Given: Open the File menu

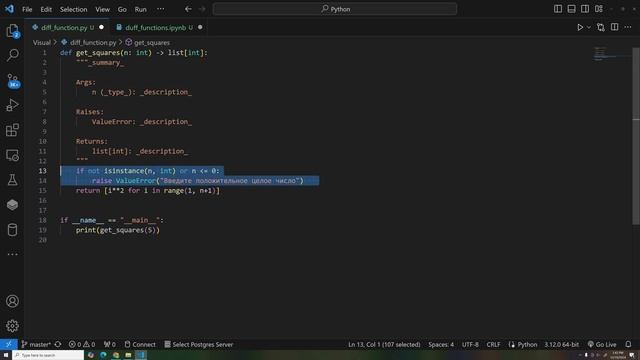Looking at the screenshot, I should [x=27, y=9].
